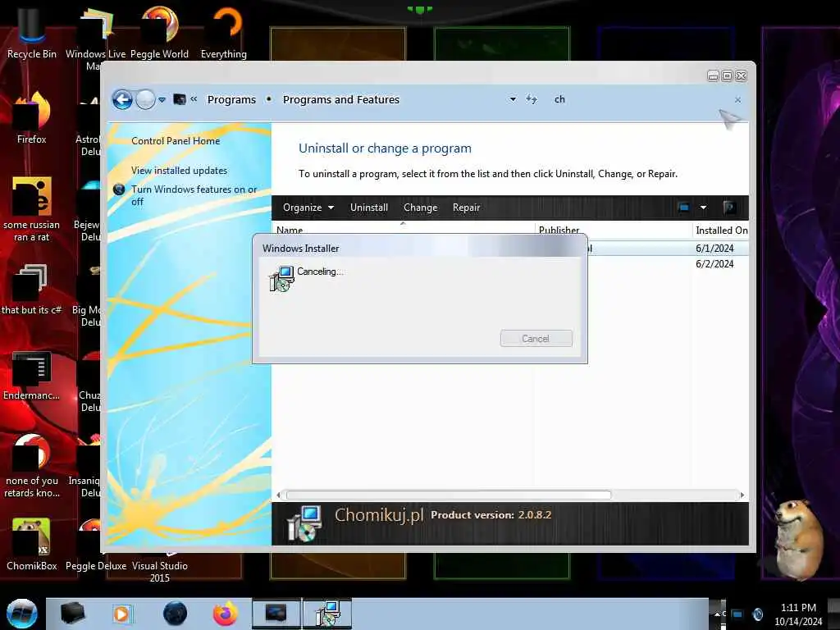Click the Control Panel taskbar button
Screen dimensions: 840x630
pyautogui.click(x=276, y=614)
